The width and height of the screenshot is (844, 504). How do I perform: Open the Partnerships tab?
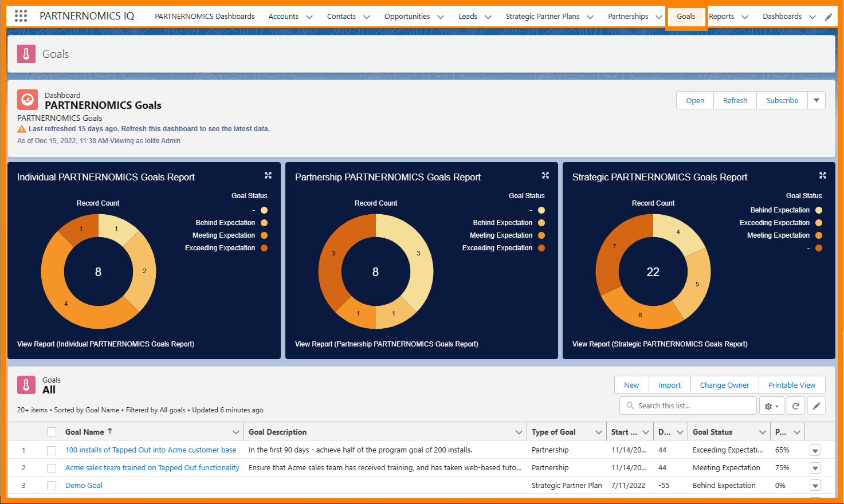tap(628, 17)
